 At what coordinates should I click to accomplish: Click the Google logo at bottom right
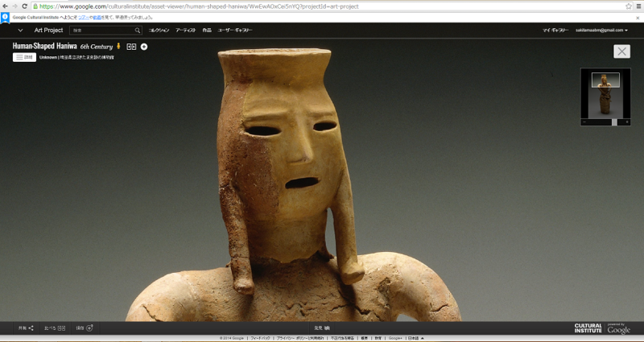pos(618,328)
